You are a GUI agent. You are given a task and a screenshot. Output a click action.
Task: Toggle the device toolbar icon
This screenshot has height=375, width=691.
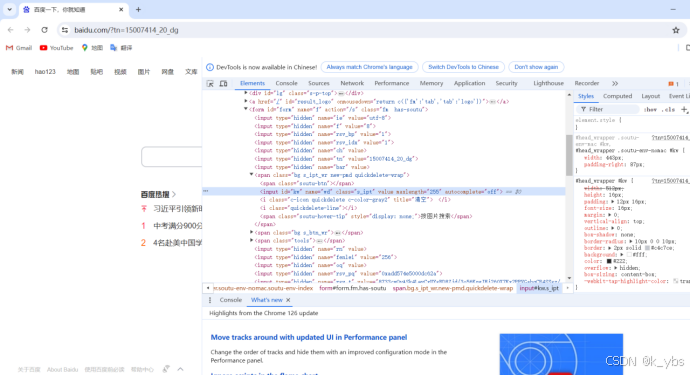point(223,84)
